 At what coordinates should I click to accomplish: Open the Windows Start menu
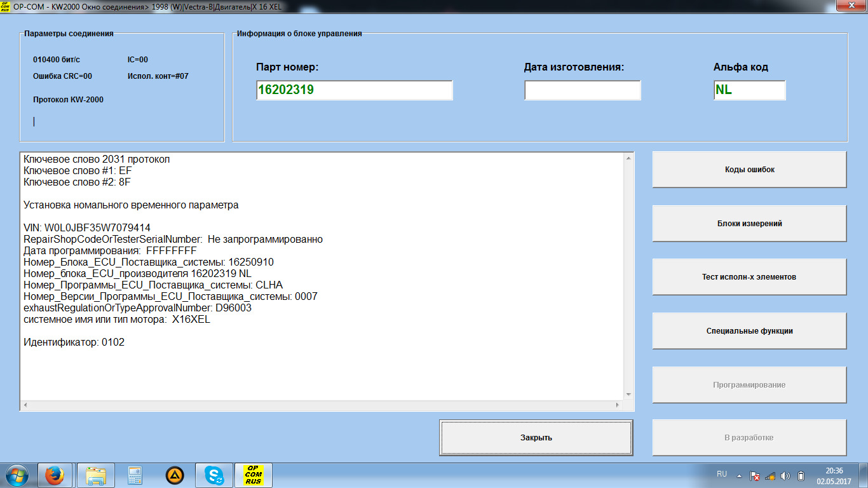click(x=17, y=475)
